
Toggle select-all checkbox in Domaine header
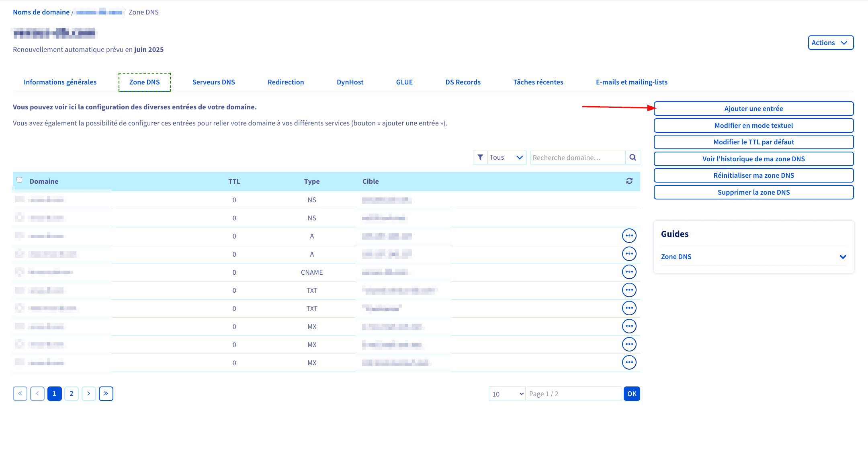19,180
